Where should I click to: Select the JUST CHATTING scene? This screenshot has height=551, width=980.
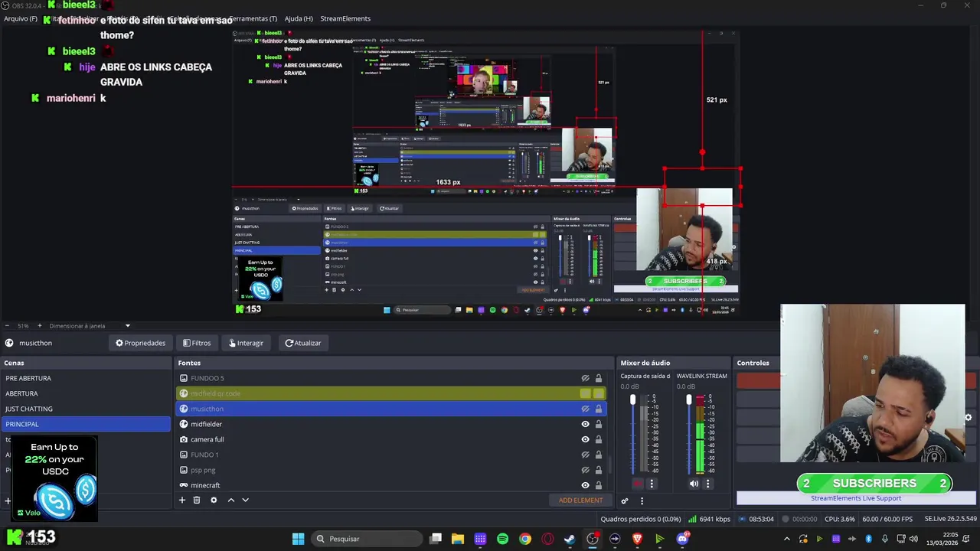click(86, 409)
